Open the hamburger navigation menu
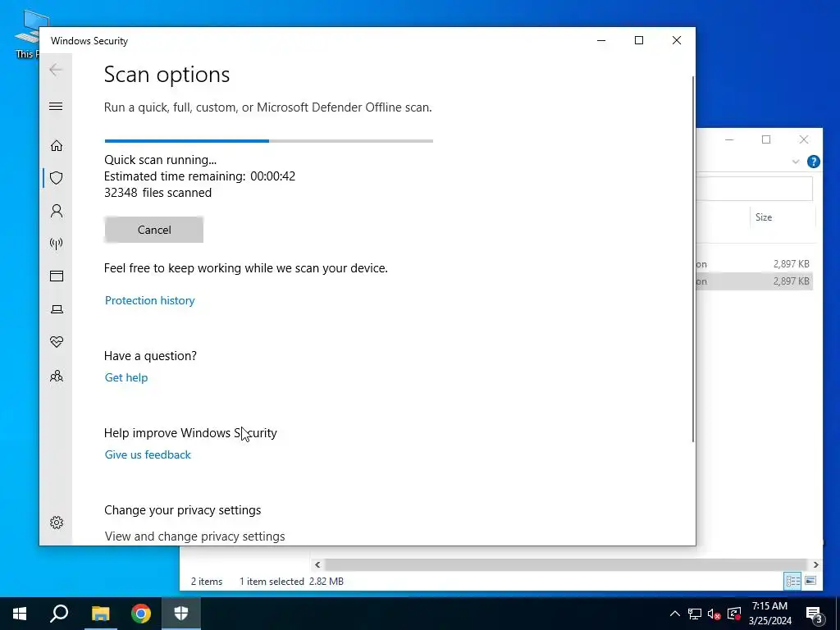Image resolution: width=840 pixels, height=630 pixels. tap(56, 106)
